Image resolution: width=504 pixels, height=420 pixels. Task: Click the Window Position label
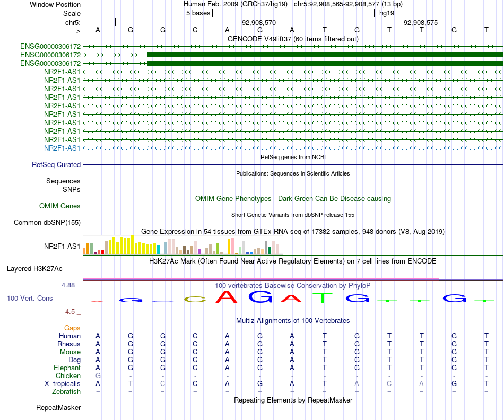click(55, 4)
